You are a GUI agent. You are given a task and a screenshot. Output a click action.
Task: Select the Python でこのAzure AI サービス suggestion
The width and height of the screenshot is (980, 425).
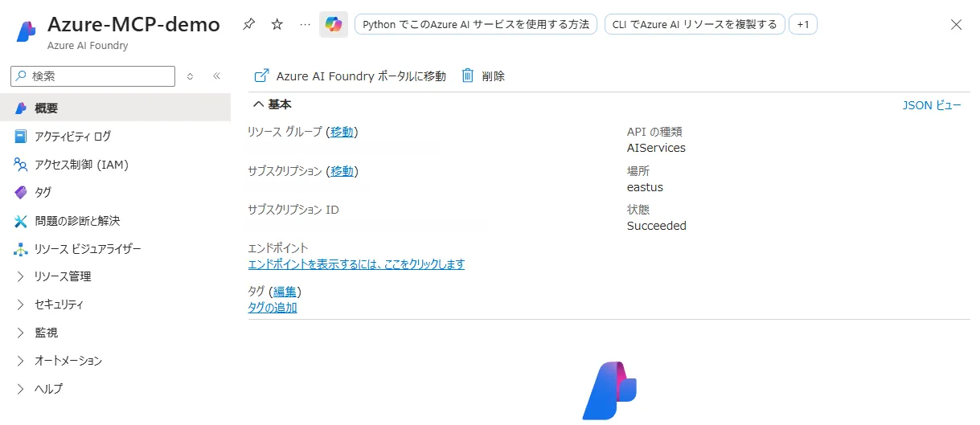(x=475, y=25)
